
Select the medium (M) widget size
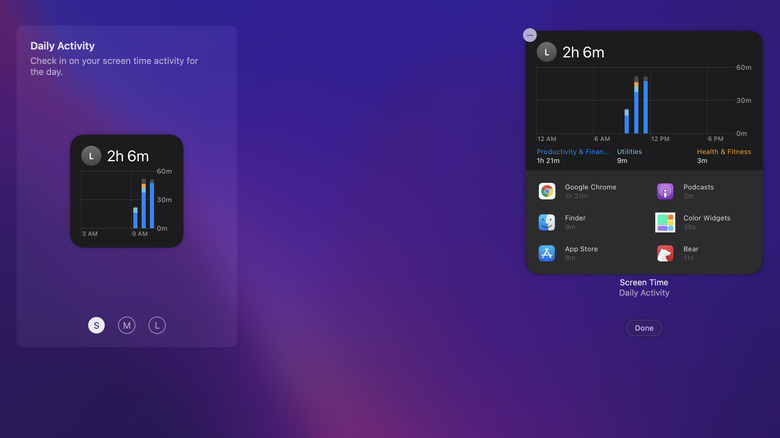point(127,325)
